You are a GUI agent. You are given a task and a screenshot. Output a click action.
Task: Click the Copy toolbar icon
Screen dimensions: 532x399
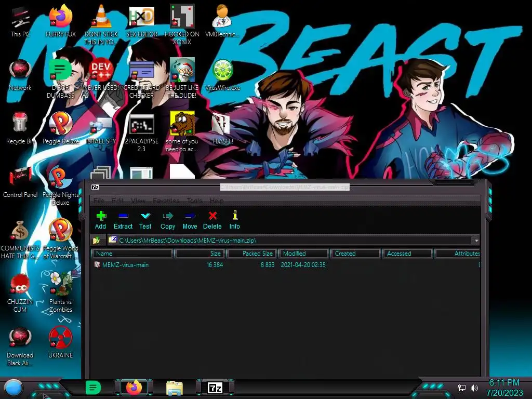(x=168, y=220)
